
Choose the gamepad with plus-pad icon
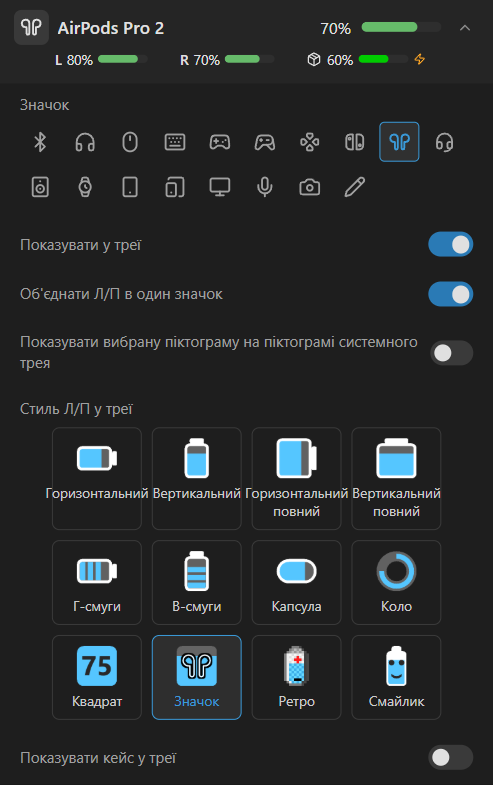pyautogui.click(x=220, y=142)
